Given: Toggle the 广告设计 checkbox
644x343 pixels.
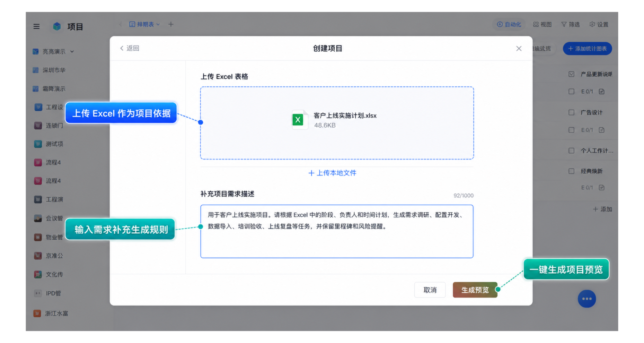Looking at the screenshot, I should click(572, 112).
